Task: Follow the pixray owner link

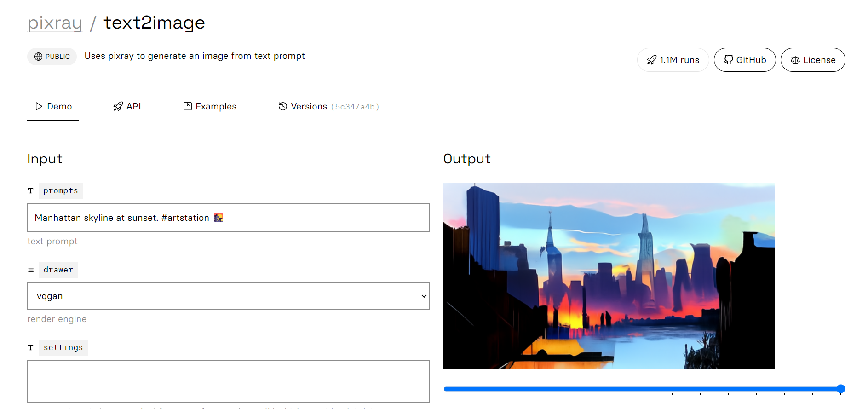Action: [55, 23]
